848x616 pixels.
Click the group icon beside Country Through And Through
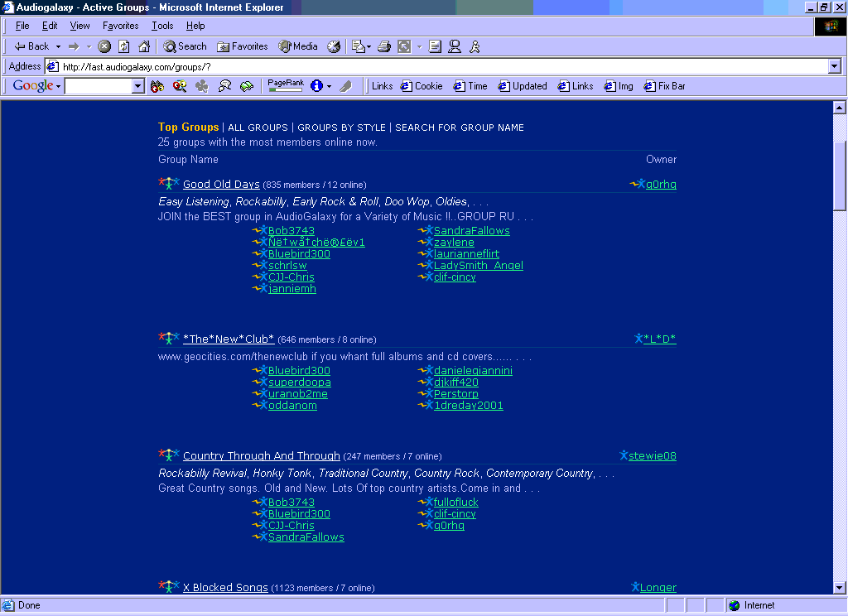click(169, 455)
